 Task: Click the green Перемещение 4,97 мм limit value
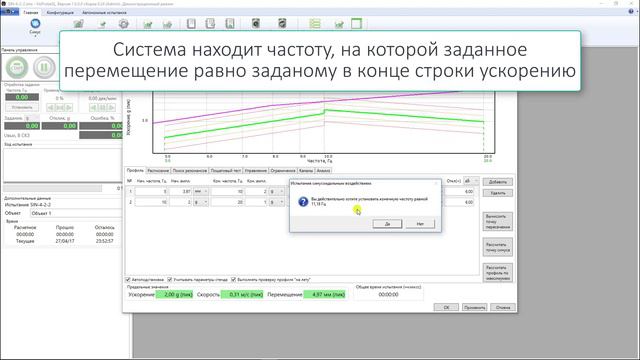[324, 294]
